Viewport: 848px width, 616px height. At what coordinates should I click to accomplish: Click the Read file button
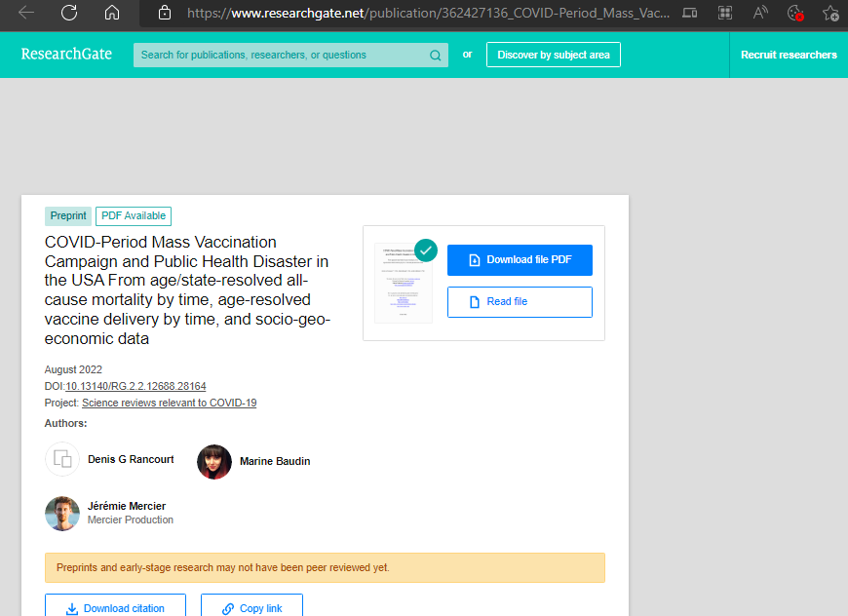click(520, 302)
